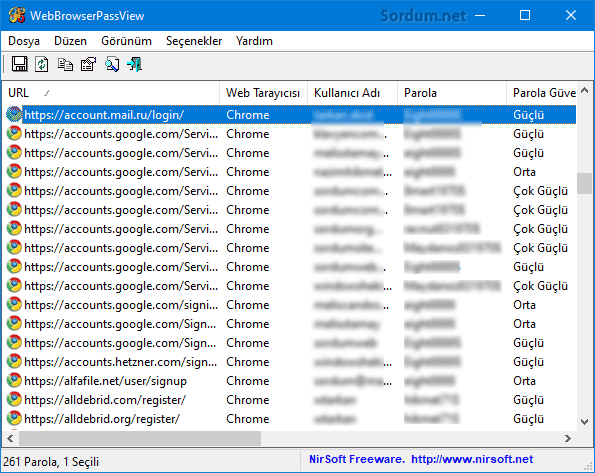Open the Properties toolbar icon

[x=88, y=64]
